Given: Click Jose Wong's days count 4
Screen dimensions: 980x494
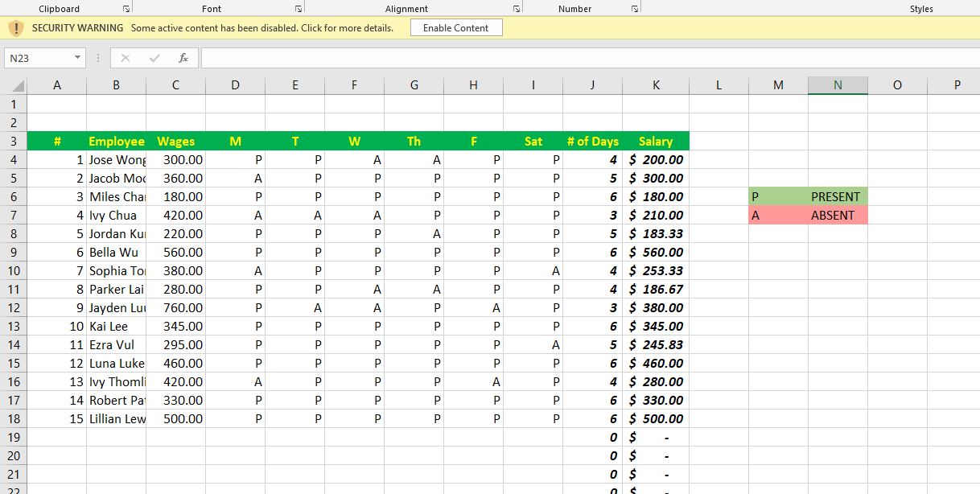Looking at the screenshot, I should click(x=593, y=160).
